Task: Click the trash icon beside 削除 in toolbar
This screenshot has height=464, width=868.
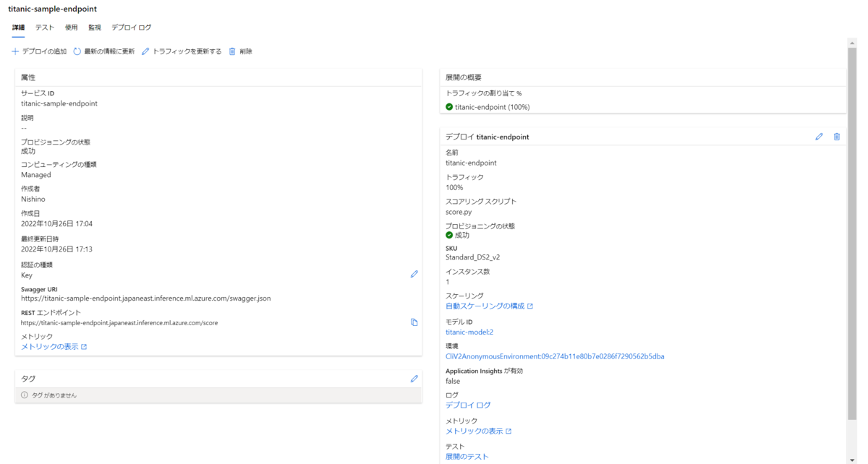Action: click(x=232, y=51)
